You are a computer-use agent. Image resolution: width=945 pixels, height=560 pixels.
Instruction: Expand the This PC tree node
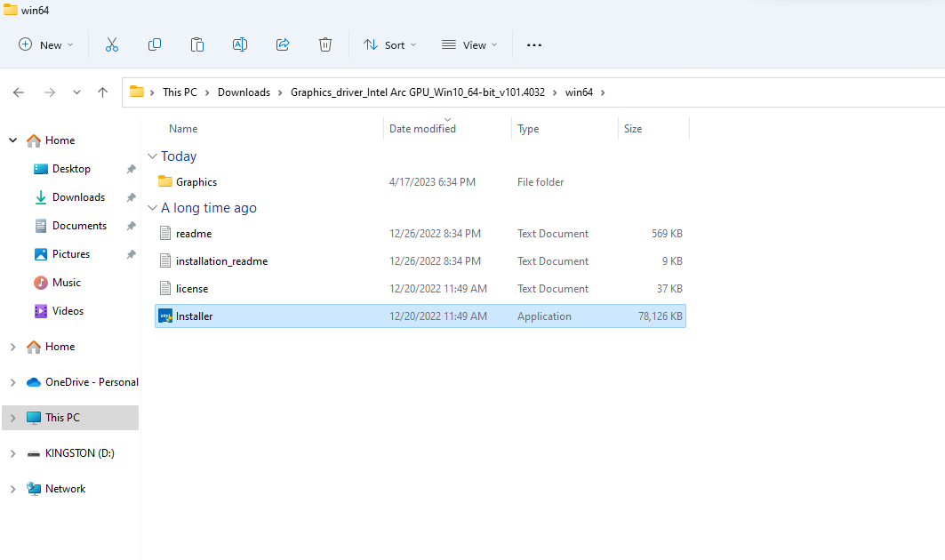point(12,418)
